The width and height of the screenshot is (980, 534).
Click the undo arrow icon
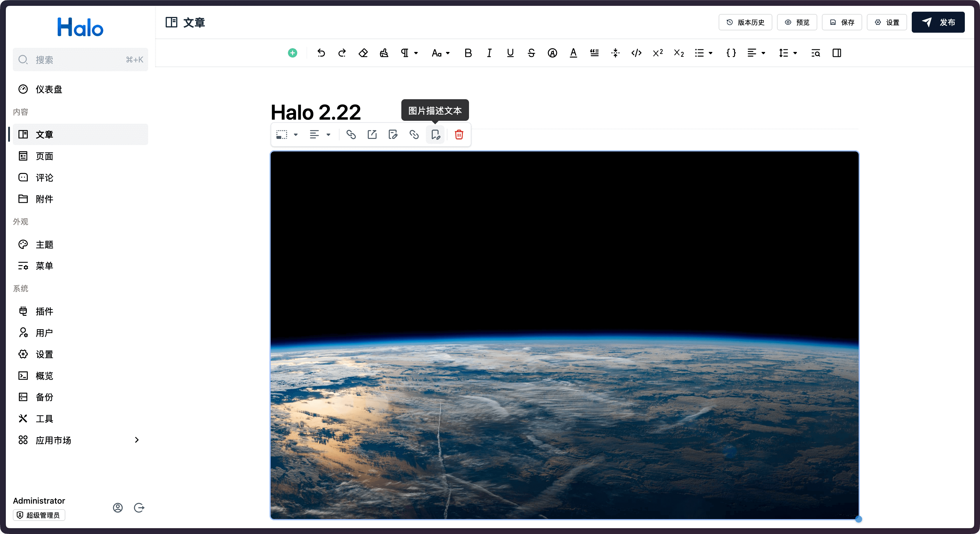[x=321, y=53]
